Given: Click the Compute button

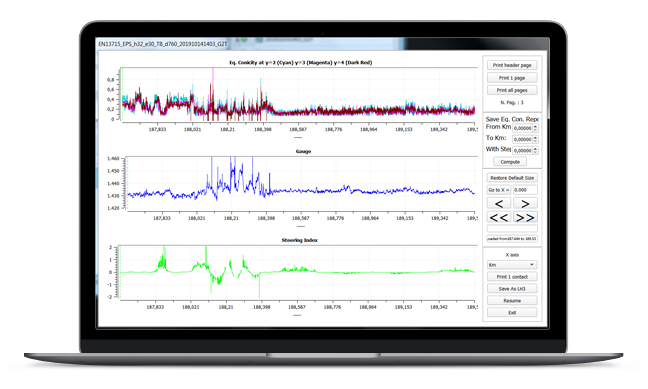Looking at the screenshot, I should click(510, 162).
